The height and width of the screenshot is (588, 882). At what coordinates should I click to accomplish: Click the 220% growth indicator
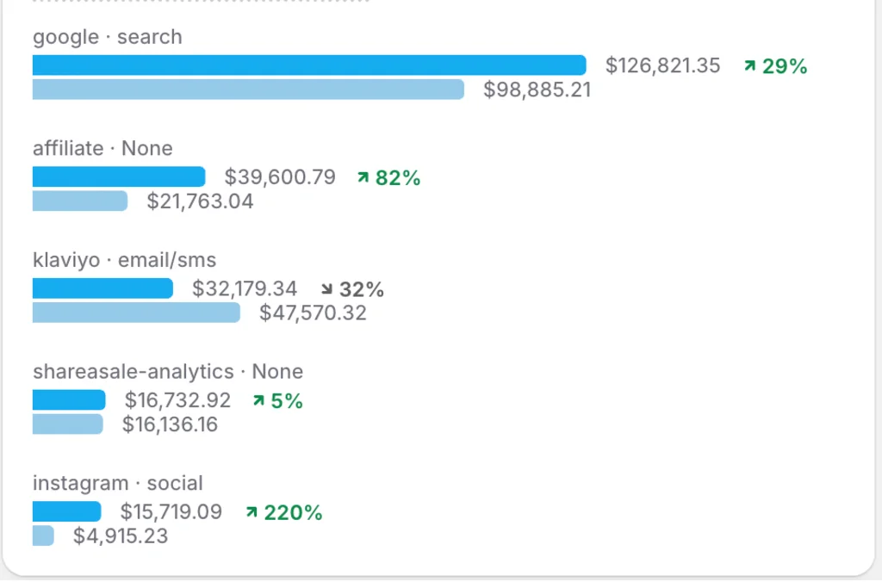[x=293, y=512]
